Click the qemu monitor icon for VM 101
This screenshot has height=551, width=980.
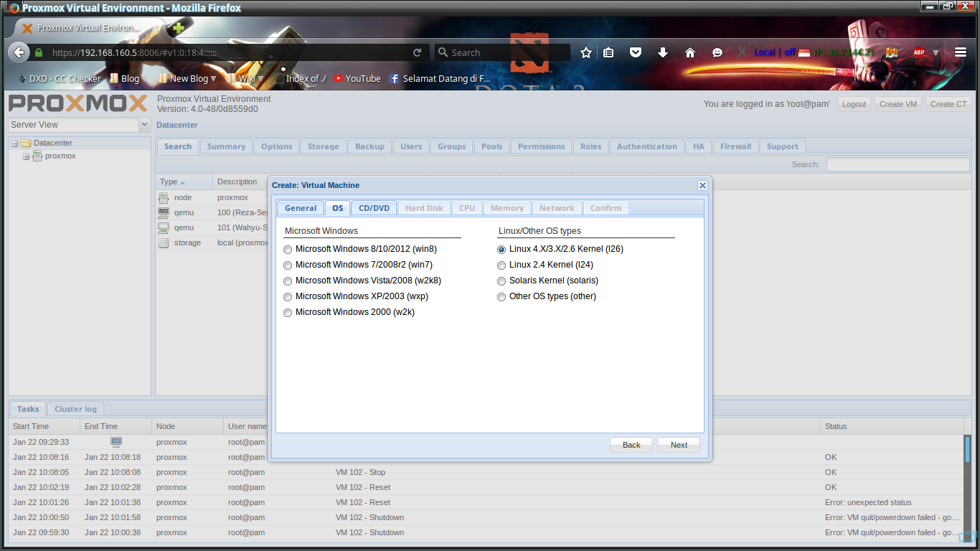[164, 227]
